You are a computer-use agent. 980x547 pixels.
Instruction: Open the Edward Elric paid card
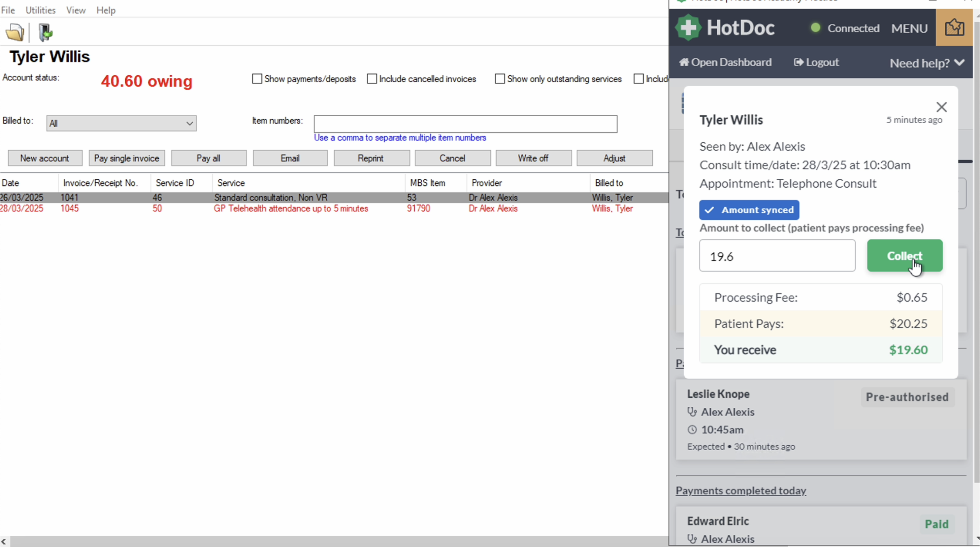tap(821, 526)
